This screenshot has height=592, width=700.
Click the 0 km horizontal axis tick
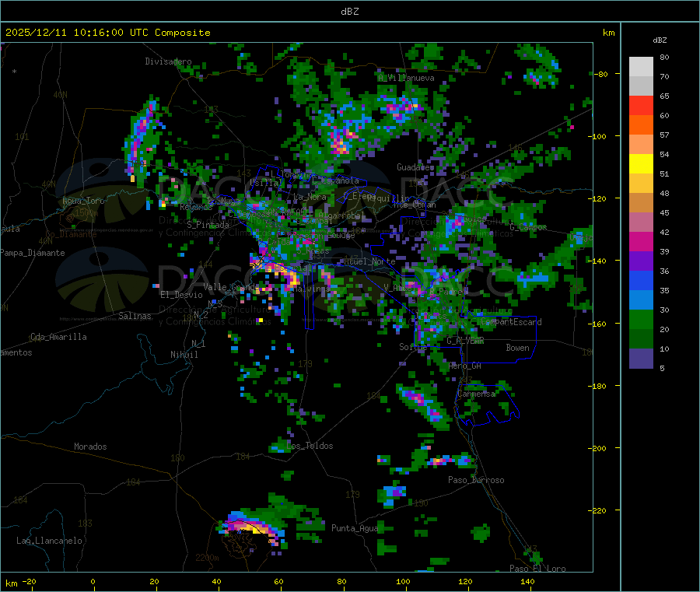(93, 581)
